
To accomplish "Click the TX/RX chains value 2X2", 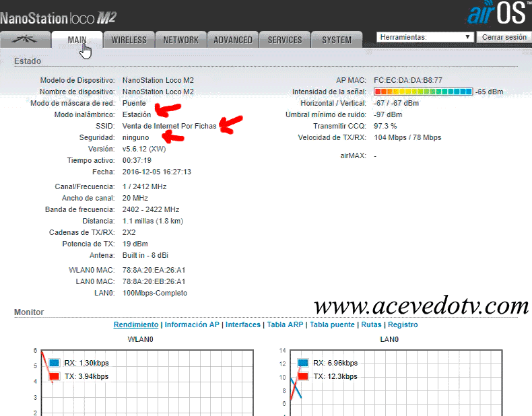I will (129, 233).
